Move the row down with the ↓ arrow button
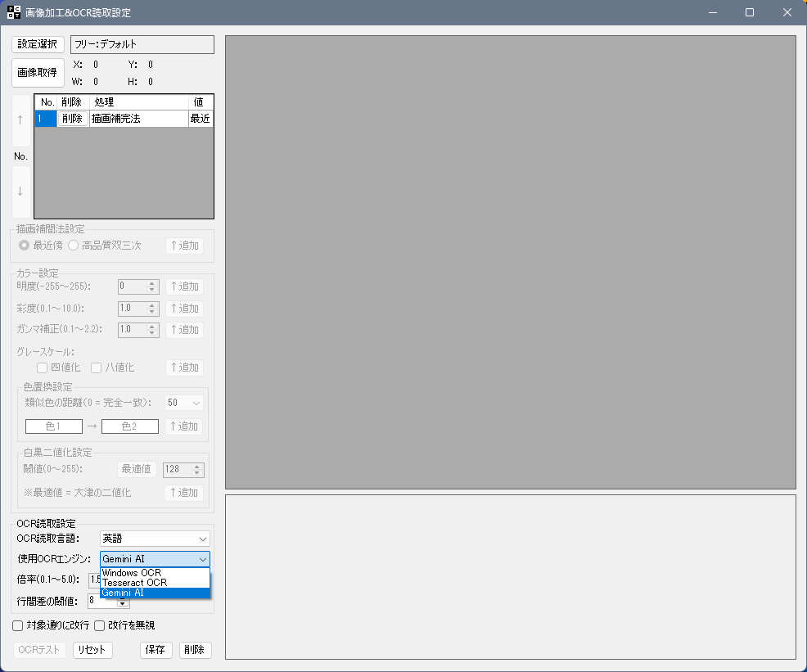This screenshot has height=672, width=807. pos(20,192)
